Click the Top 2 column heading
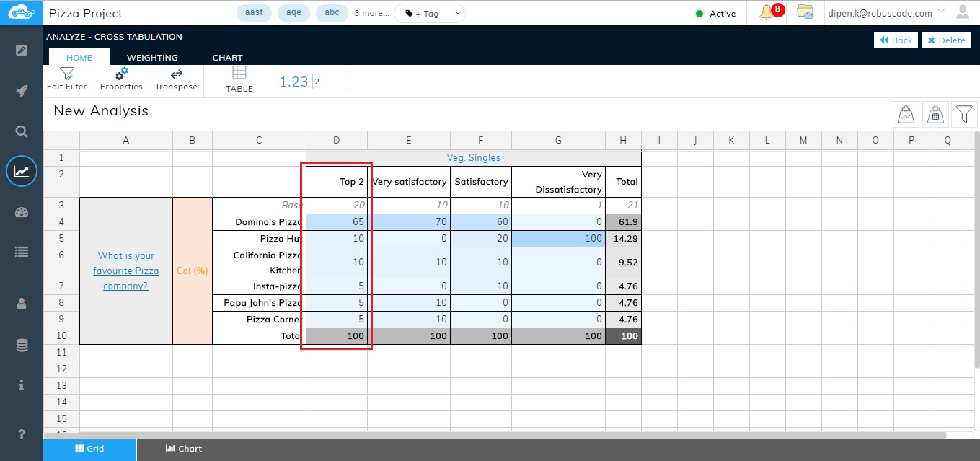Image resolution: width=980 pixels, height=461 pixels. pyautogui.click(x=337, y=182)
